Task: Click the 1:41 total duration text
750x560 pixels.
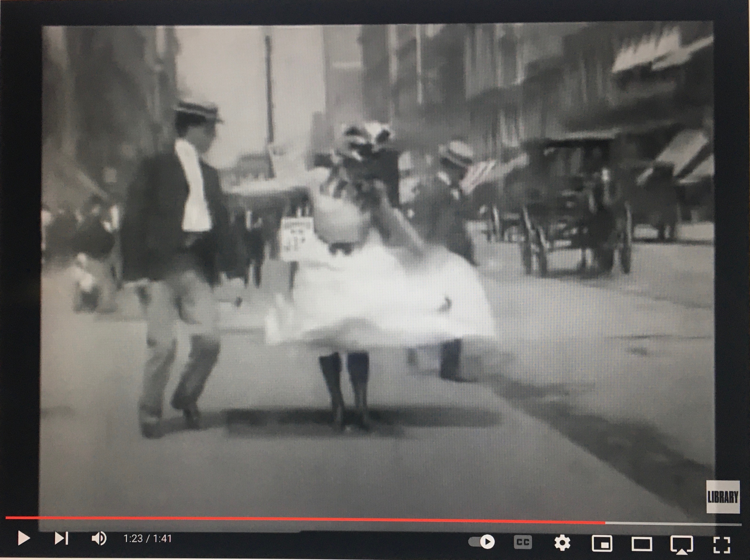Action: [162, 539]
